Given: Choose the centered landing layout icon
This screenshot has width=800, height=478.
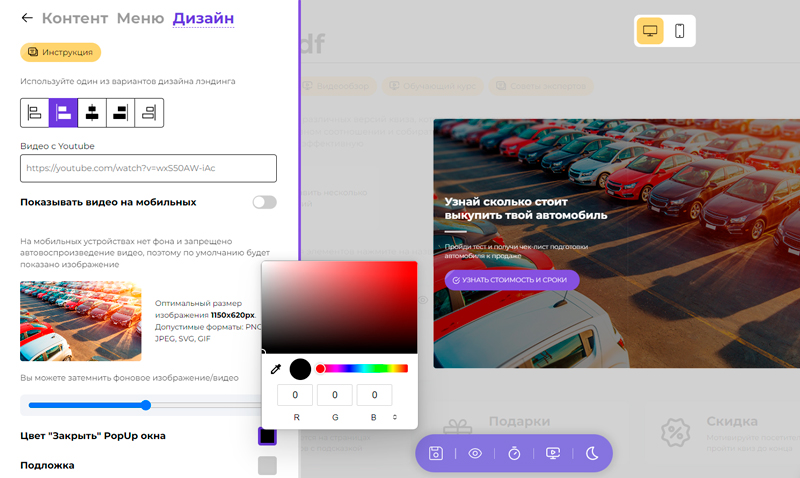Looking at the screenshot, I should tap(92, 113).
